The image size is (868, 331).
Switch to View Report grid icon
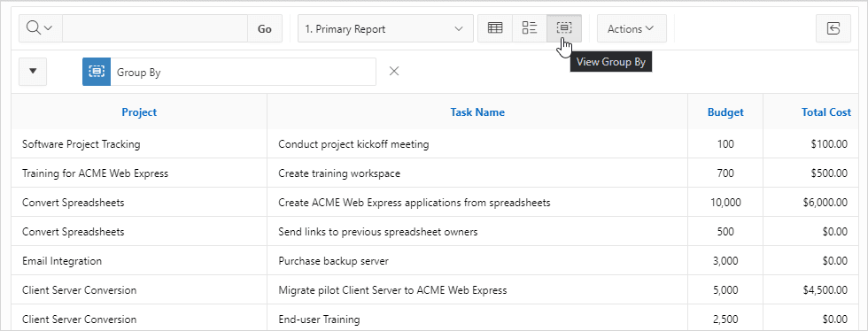[x=495, y=29]
